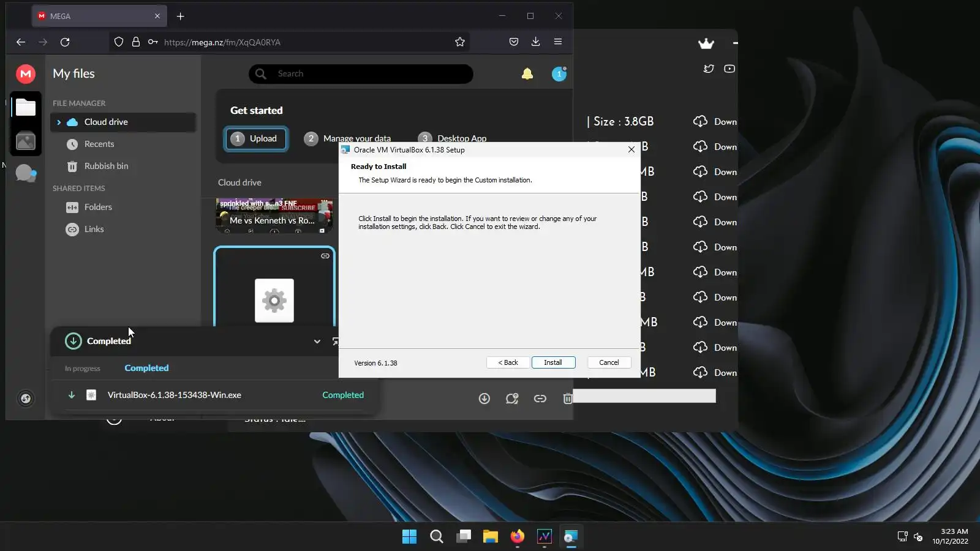Select the Completed transfers tab

pos(146,368)
